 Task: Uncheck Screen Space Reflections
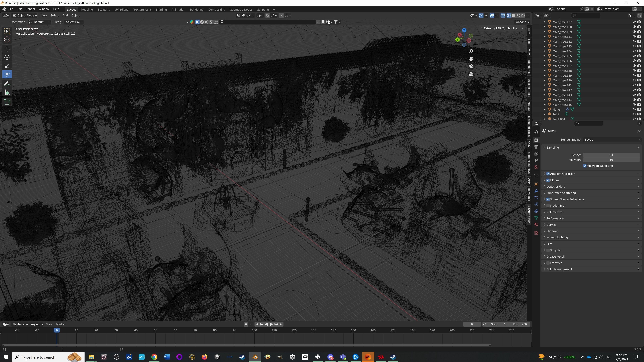[x=548, y=199]
